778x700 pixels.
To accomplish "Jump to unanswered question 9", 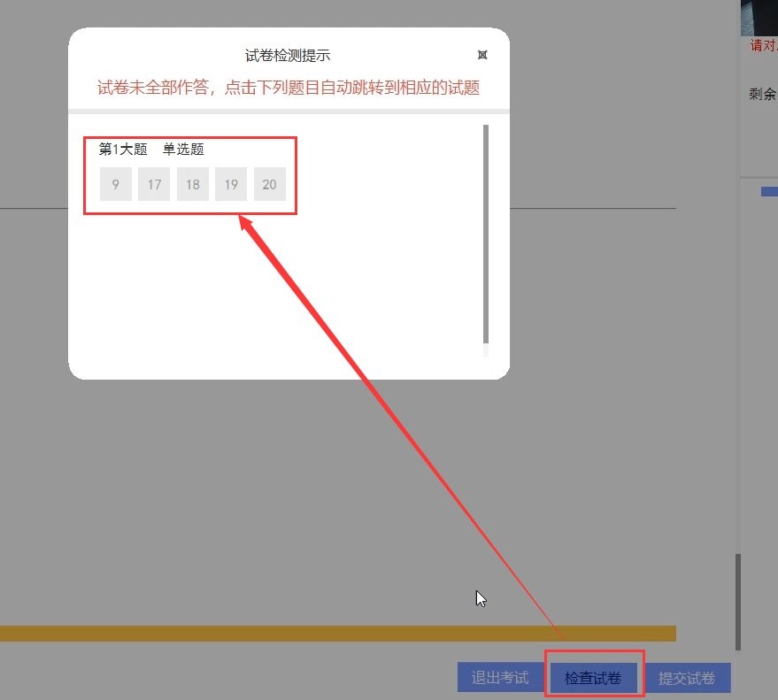I will tap(116, 185).
